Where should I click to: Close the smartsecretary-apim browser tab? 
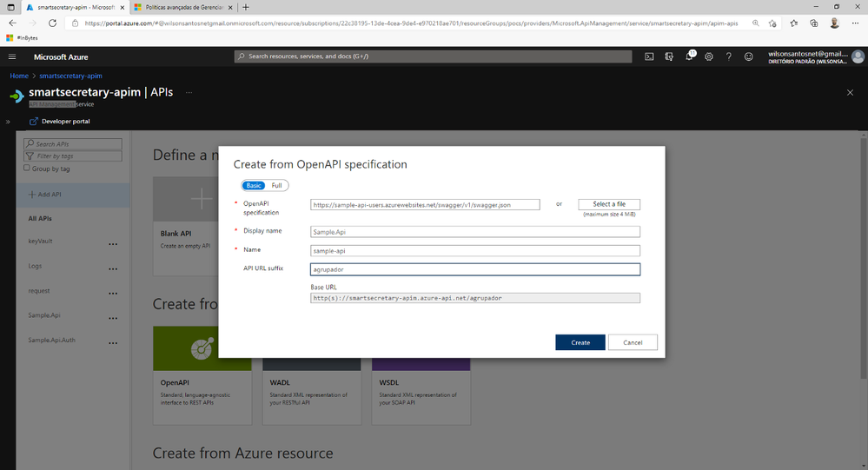tap(122, 7)
